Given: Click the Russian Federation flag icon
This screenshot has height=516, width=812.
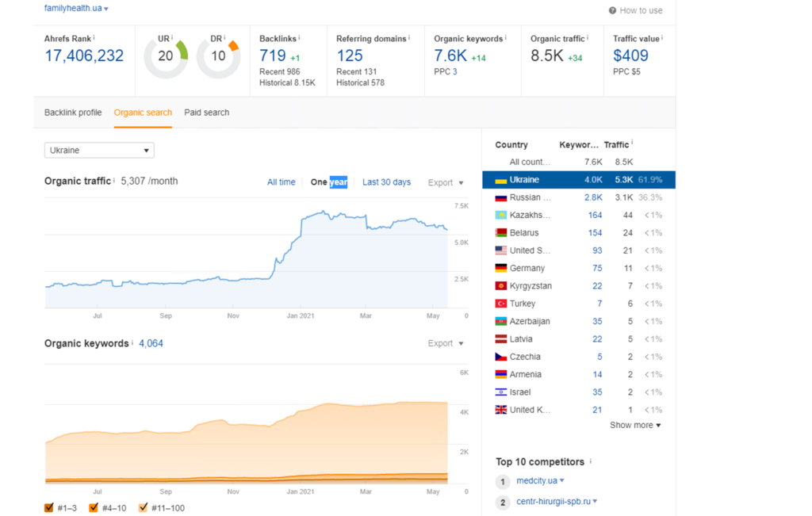Looking at the screenshot, I should click(x=501, y=197).
